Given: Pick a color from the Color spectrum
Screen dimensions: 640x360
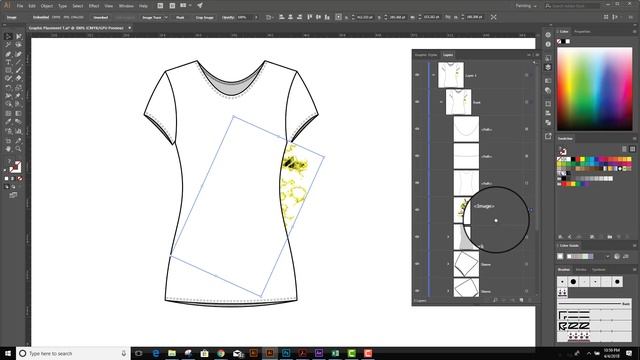Looking at the screenshot, I should pyautogui.click(x=595, y=89).
